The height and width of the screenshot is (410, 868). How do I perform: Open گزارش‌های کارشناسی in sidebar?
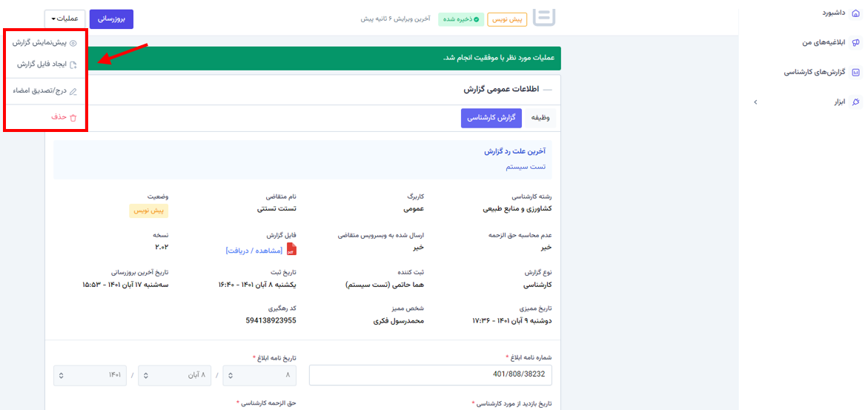tap(815, 72)
